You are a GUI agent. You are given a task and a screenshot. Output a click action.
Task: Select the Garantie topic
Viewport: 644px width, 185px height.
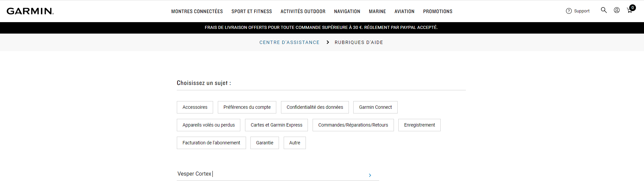point(265,143)
